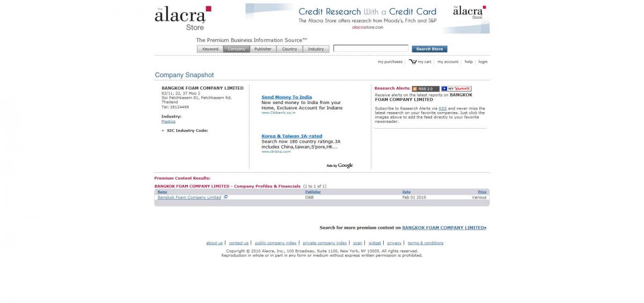This screenshot has height=303, width=644.
Task: Click the RSS 2.0 feed badge
Action: [x=426, y=88]
